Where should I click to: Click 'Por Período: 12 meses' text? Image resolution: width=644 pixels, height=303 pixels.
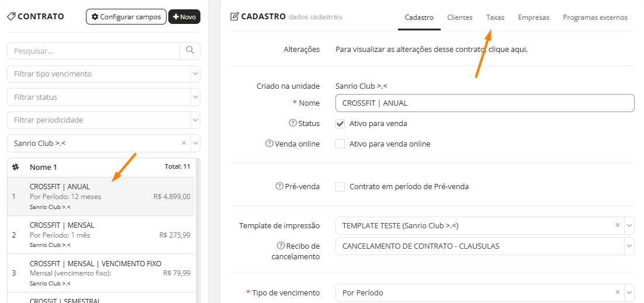(65, 197)
